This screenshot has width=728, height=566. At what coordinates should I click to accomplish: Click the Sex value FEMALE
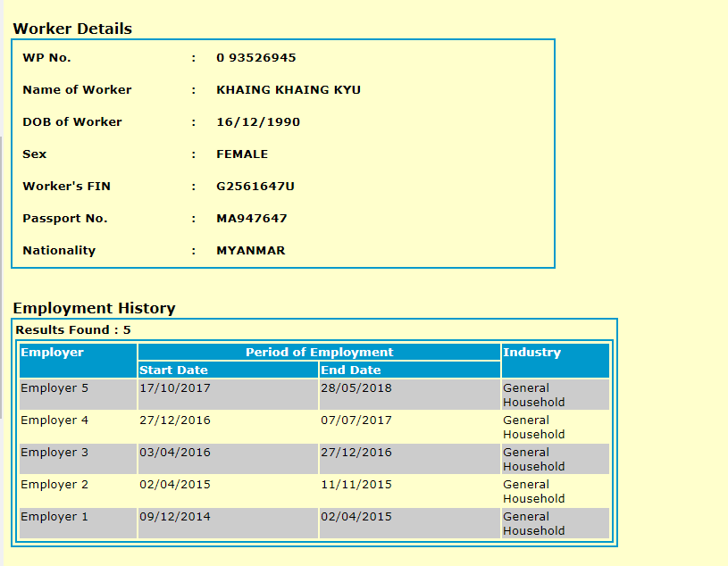[x=241, y=154]
